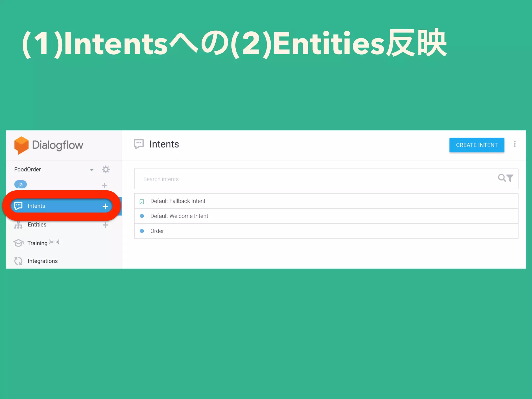532x399 pixels.
Task: Click the Intents speech bubble sidebar icon
Action: tap(18, 206)
